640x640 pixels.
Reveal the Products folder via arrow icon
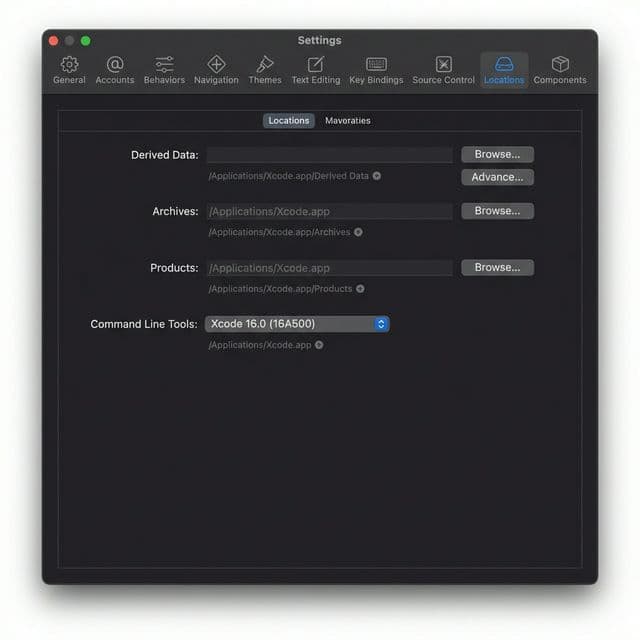pyautogui.click(x=360, y=289)
